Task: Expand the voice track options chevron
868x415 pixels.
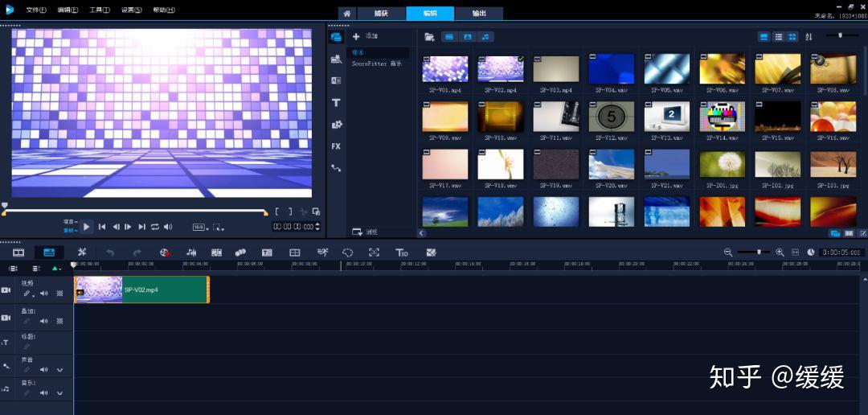Action: (59, 370)
